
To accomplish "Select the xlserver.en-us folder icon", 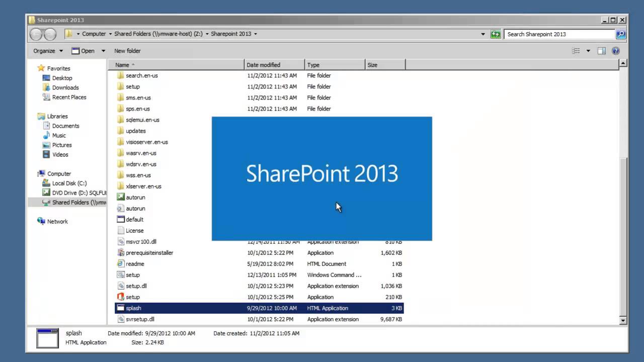I will 120,186.
